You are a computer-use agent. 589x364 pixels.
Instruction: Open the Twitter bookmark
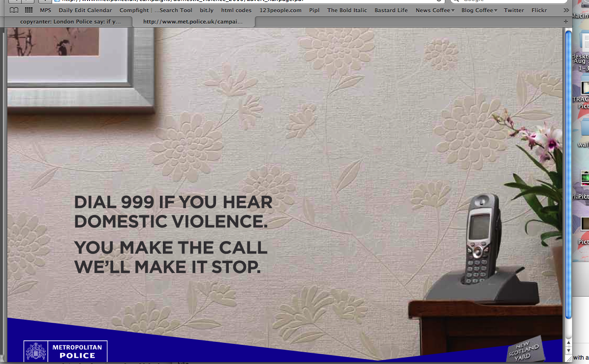(x=514, y=10)
